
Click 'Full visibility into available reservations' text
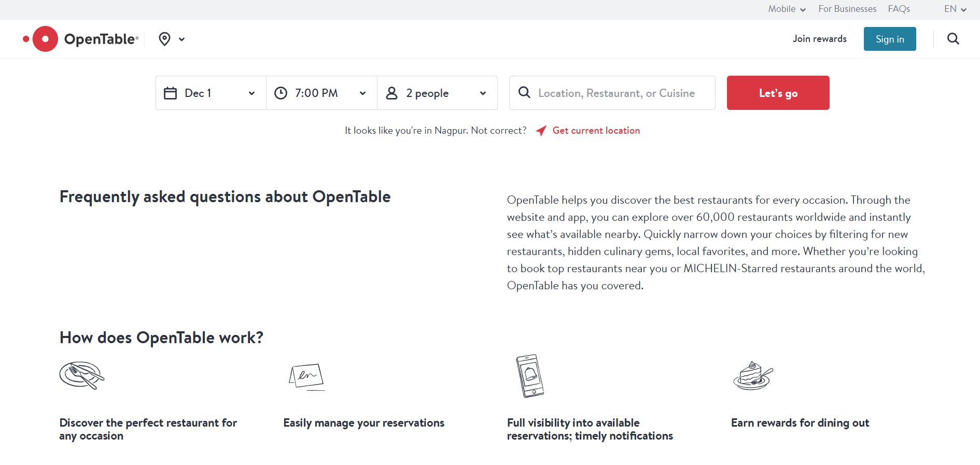point(590,429)
